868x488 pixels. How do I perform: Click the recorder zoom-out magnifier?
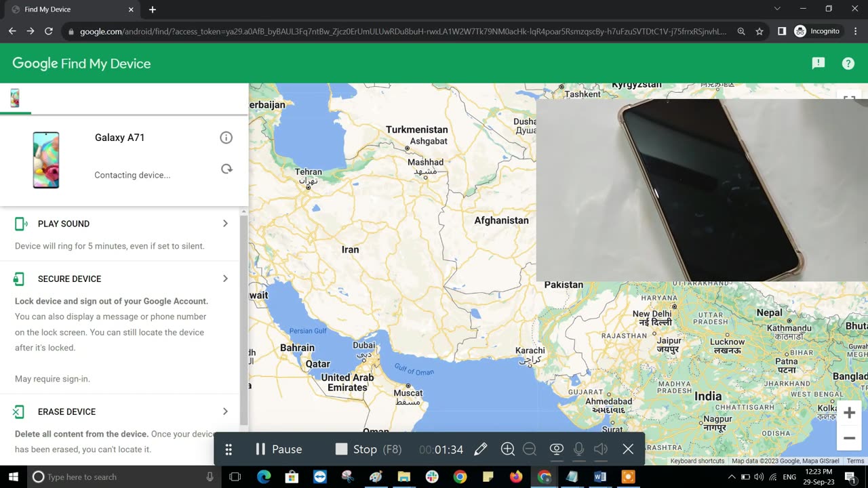530,449
